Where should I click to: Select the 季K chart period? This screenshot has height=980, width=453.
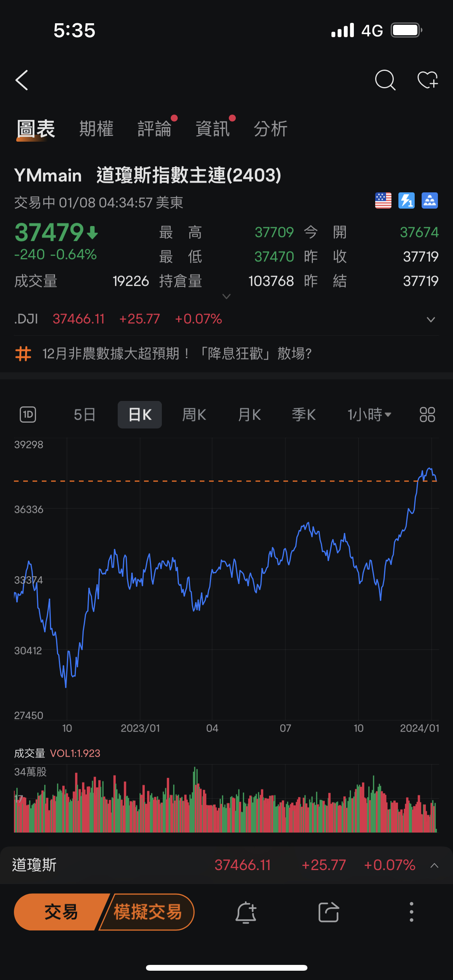(x=304, y=415)
